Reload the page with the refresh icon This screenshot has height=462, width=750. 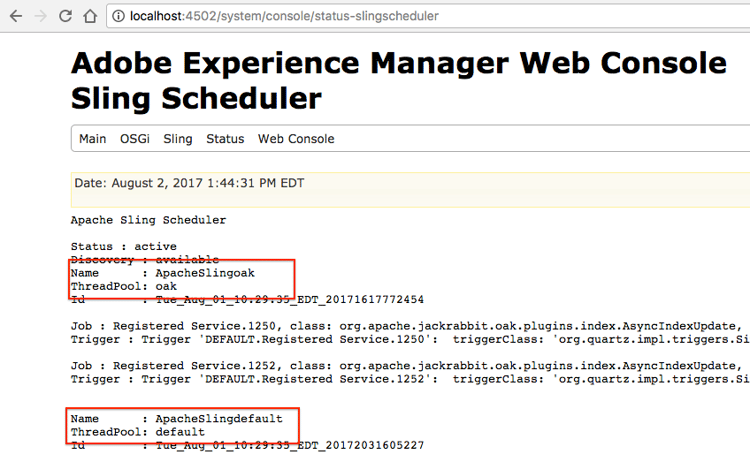[x=66, y=16]
